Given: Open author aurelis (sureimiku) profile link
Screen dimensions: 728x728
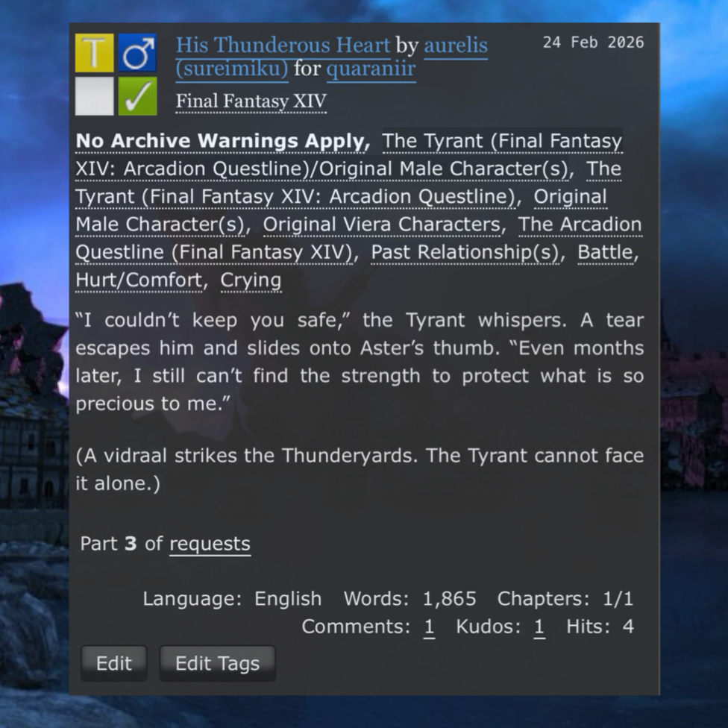Looking at the screenshot, I should pos(456,45).
